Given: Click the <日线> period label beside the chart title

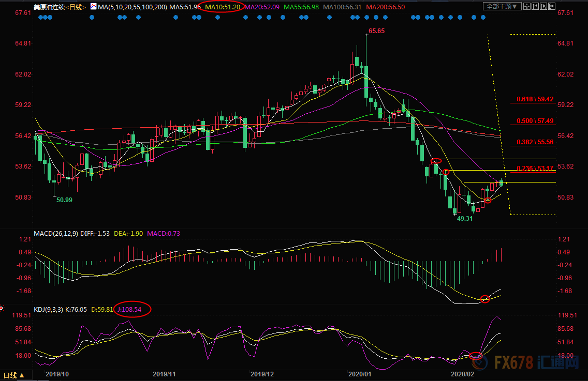Looking at the screenshot, I should (x=77, y=7).
